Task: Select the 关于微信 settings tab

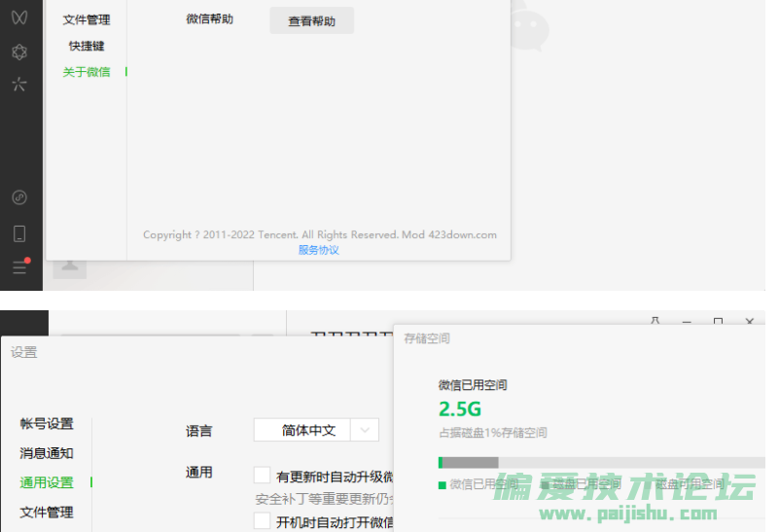Action: (x=87, y=72)
